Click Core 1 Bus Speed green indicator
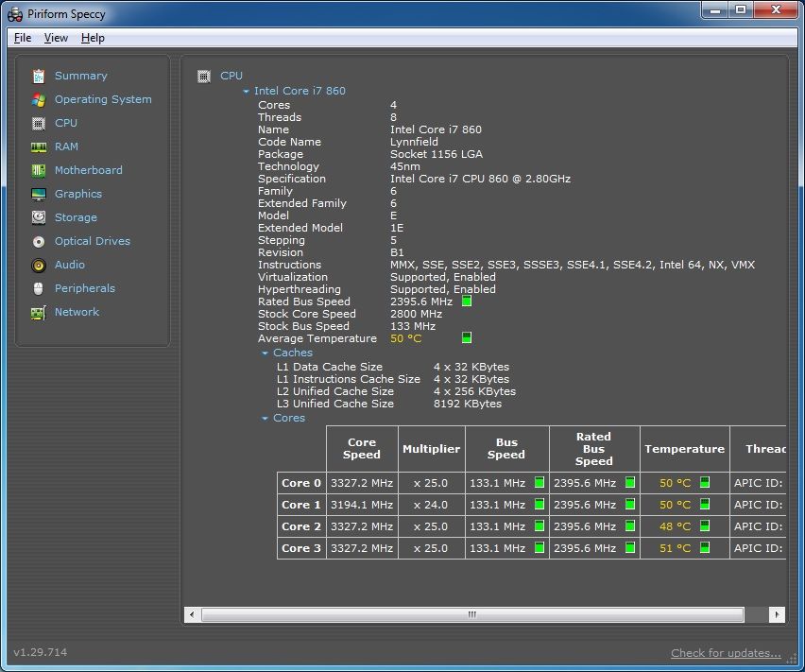This screenshot has width=805, height=672. (x=540, y=504)
